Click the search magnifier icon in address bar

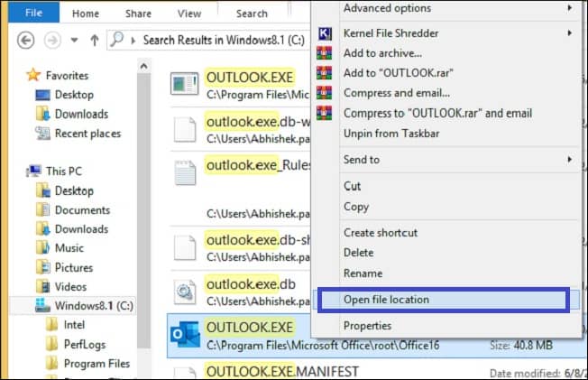pos(117,39)
